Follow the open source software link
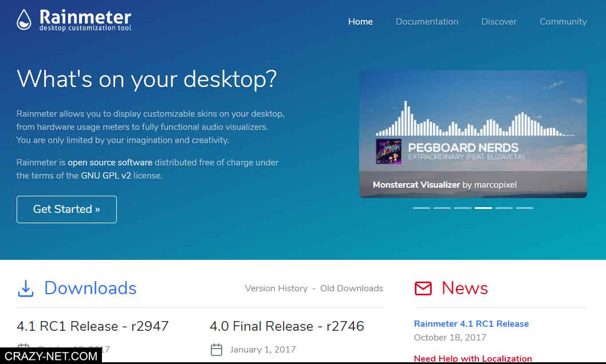606x364 pixels. point(110,163)
